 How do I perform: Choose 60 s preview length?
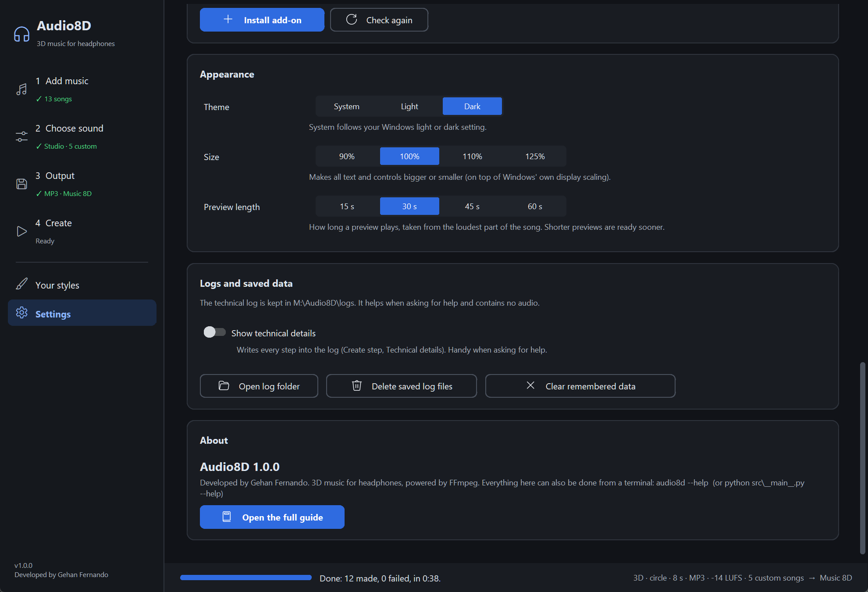(535, 206)
